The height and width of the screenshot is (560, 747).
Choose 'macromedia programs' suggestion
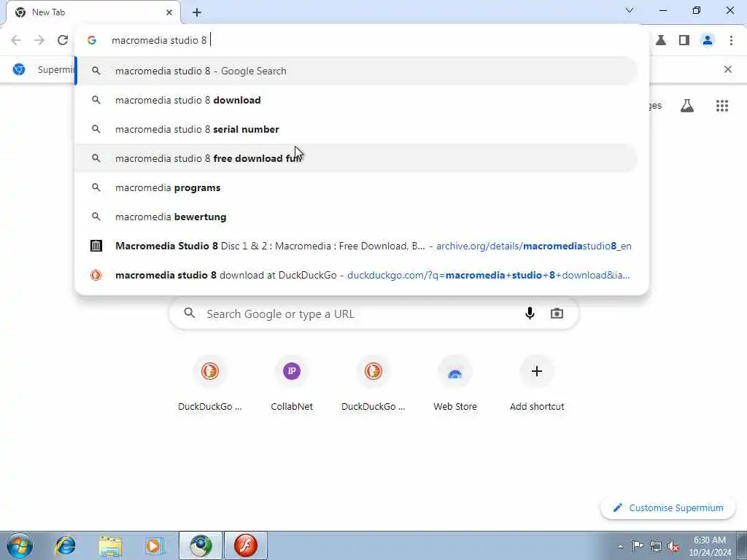[356, 187]
